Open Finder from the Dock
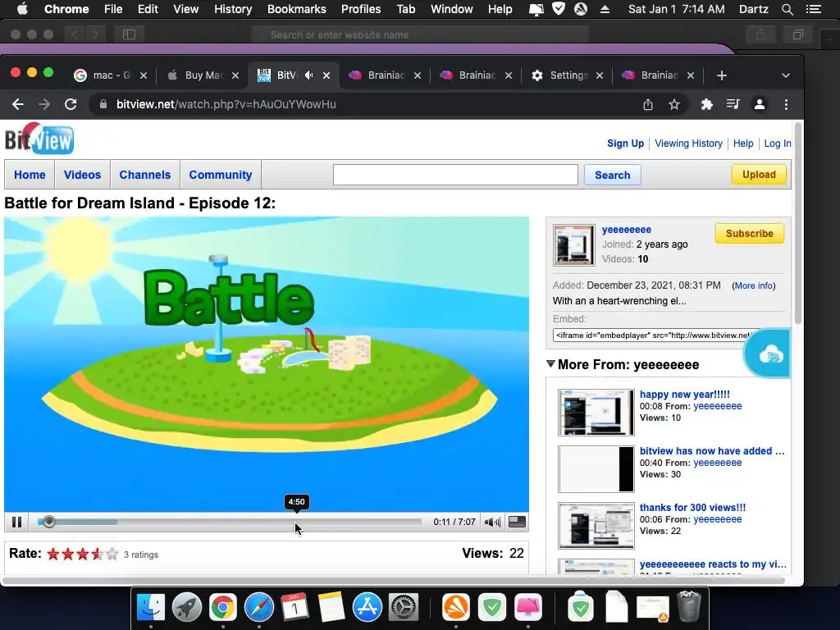This screenshot has height=630, width=840. (x=151, y=607)
